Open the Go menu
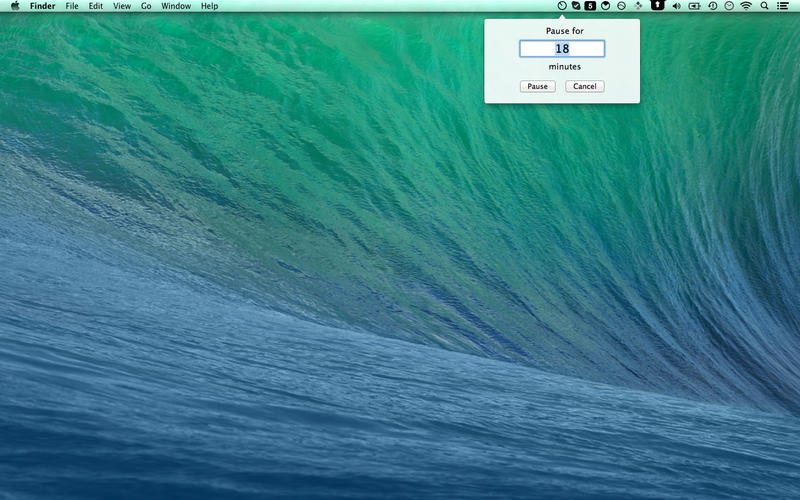This screenshot has width=800, height=500. point(146,6)
